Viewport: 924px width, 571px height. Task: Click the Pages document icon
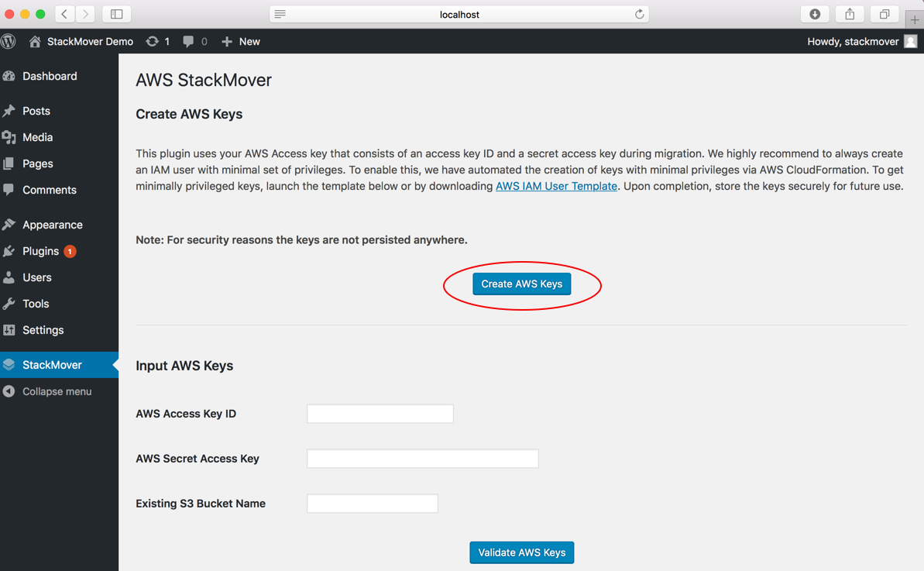[x=9, y=163]
